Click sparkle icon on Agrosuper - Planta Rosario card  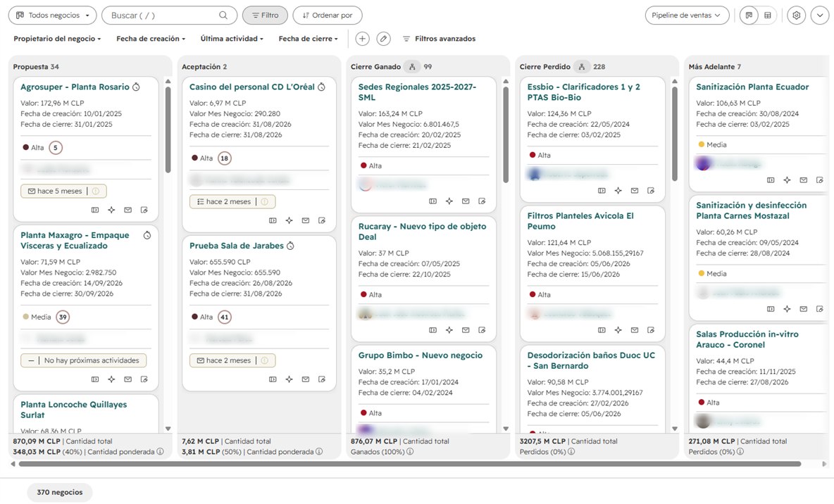[x=111, y=210]
